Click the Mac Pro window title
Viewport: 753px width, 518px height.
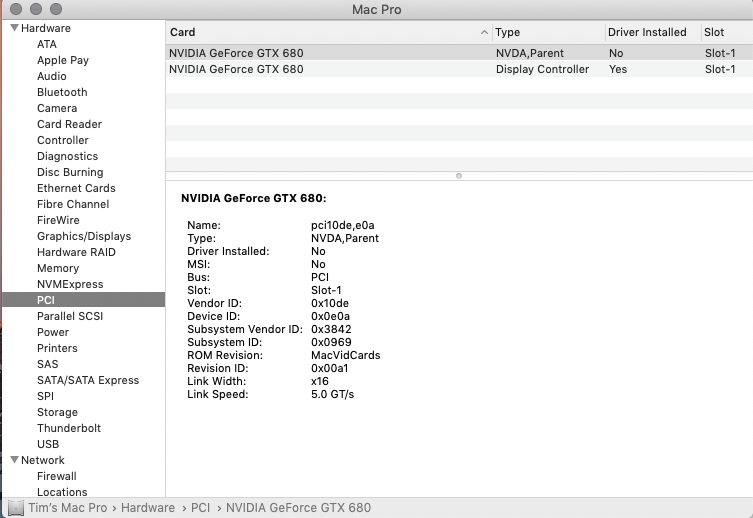click(x=376, y=10)
